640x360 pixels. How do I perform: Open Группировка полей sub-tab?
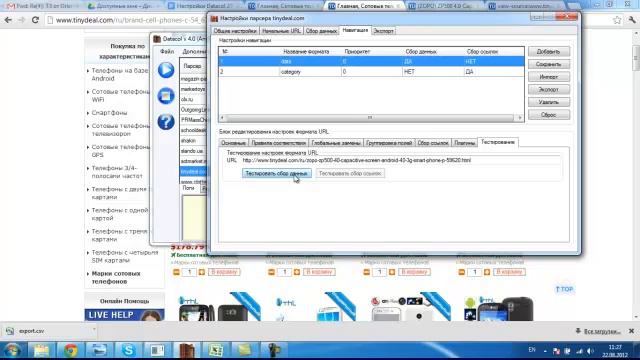coord(389,143)
